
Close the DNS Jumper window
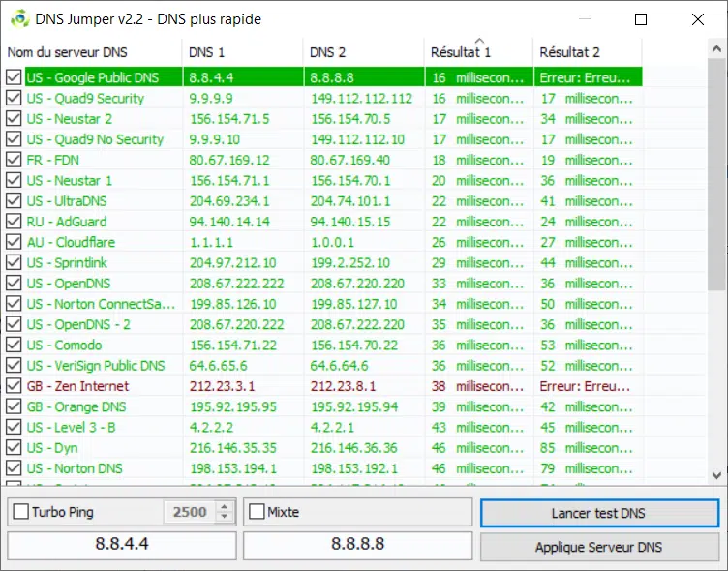coord(698,19)
